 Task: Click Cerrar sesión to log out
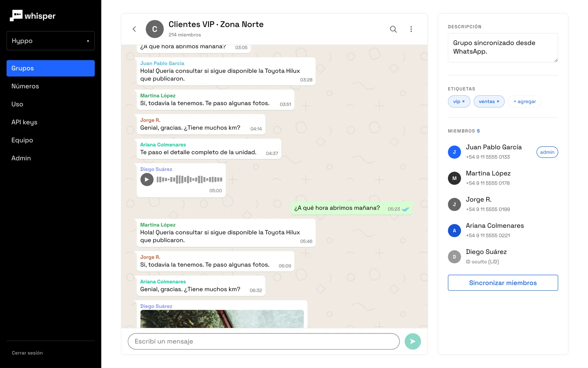pyautogui.click(x=27, y=353)
